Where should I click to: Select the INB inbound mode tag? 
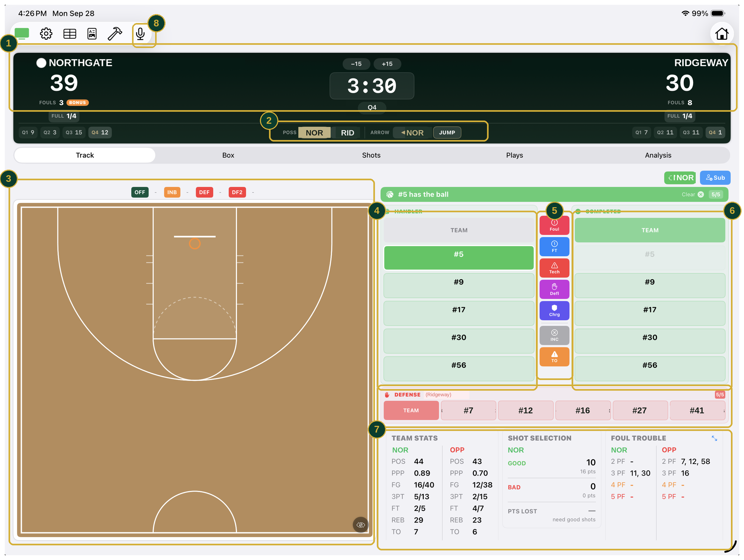172,192
